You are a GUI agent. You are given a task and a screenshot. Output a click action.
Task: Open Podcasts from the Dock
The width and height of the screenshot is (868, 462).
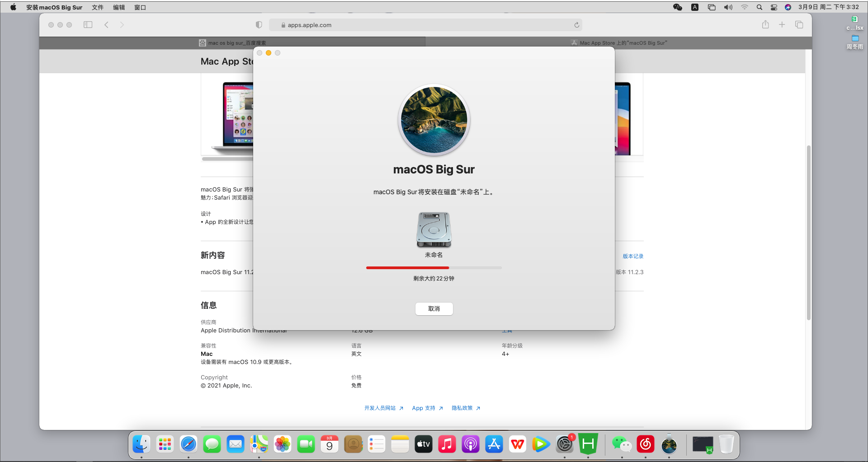[x=471, y=444]
